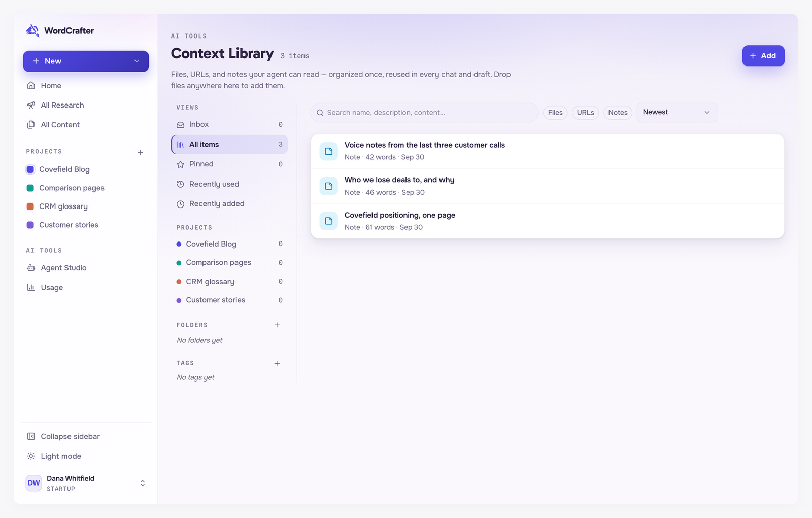
Task: Click the Add button
Action: tap(763, 56)
